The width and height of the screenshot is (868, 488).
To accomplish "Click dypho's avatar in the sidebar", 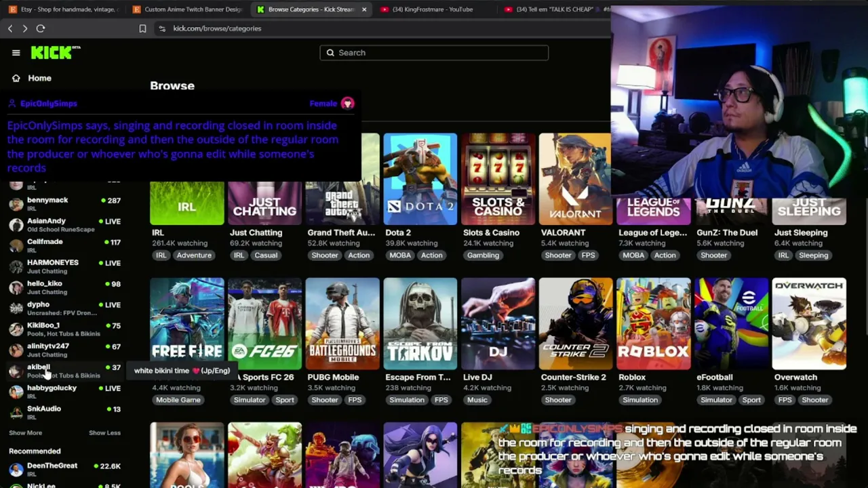I will pyautogui.click(x=16, y=308).
